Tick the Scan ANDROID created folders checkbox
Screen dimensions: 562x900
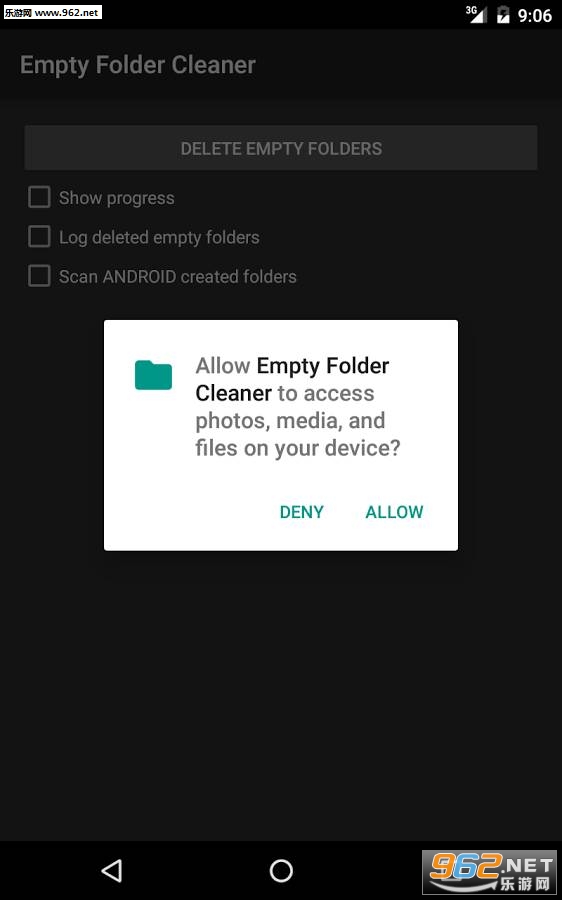click(39, 276)
